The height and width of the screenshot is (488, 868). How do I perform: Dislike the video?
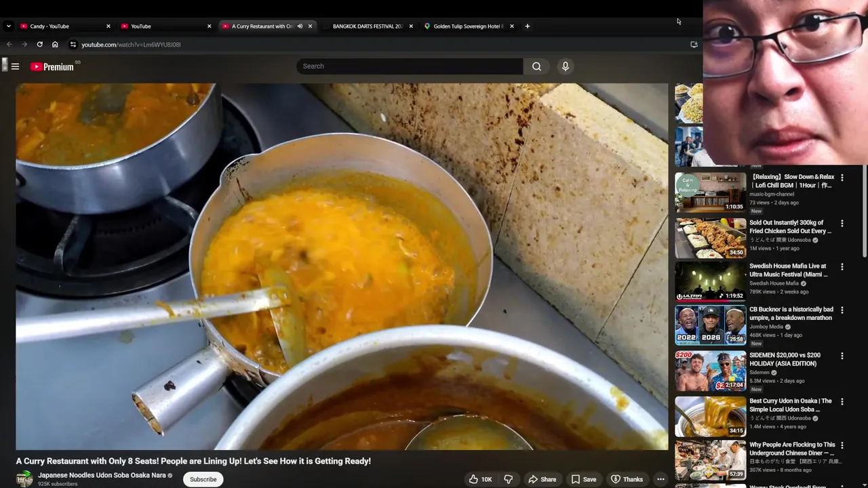click(508, 479)
